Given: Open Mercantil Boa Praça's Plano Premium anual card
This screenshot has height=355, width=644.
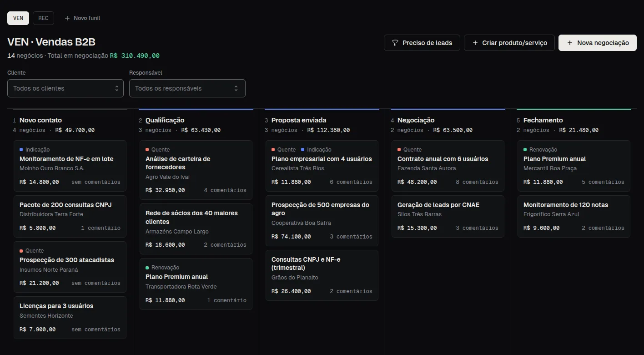Looking at the screenshot, I should click(x=574, y=166).
